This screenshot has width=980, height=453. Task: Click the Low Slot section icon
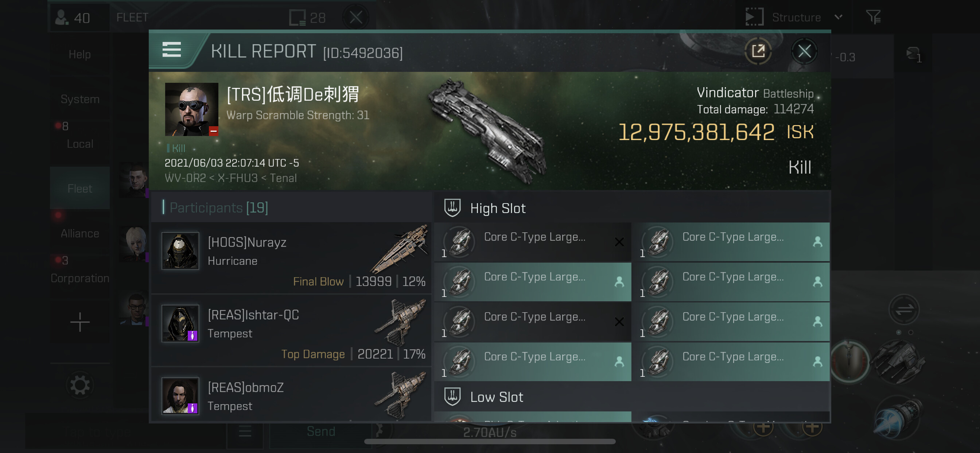452,396
